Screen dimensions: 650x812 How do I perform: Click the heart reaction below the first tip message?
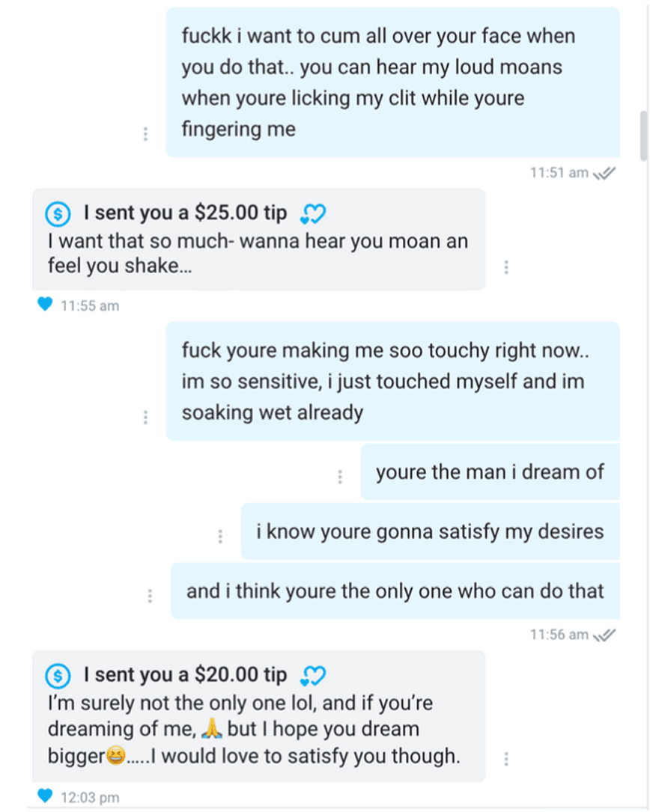point(44,305)
